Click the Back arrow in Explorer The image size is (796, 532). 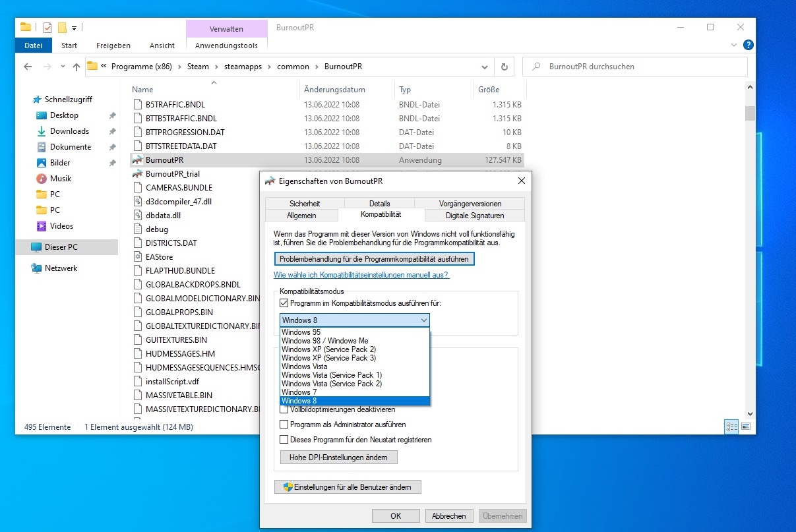[x=28, y=67]
